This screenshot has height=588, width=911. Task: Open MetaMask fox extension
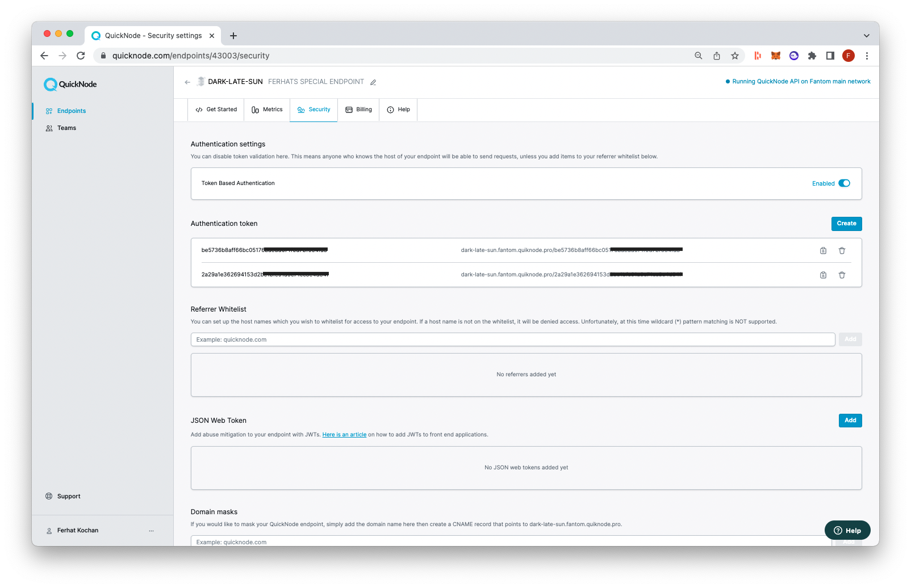[x=776, y=56]
